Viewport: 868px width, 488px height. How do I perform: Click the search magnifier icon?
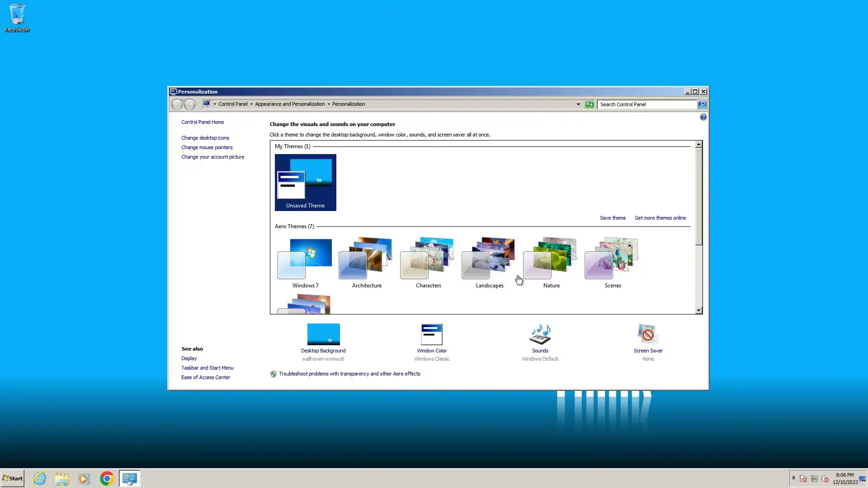702,104
